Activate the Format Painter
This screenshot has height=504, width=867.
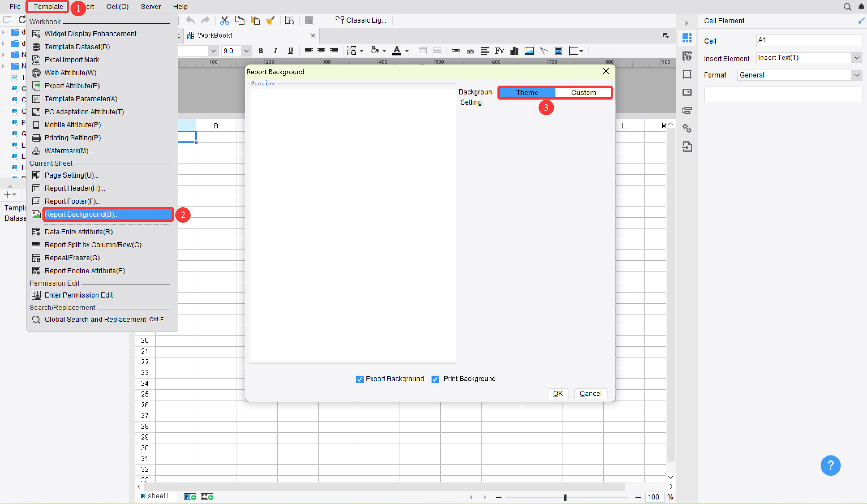pyautogui.click(x=271, y=20)
